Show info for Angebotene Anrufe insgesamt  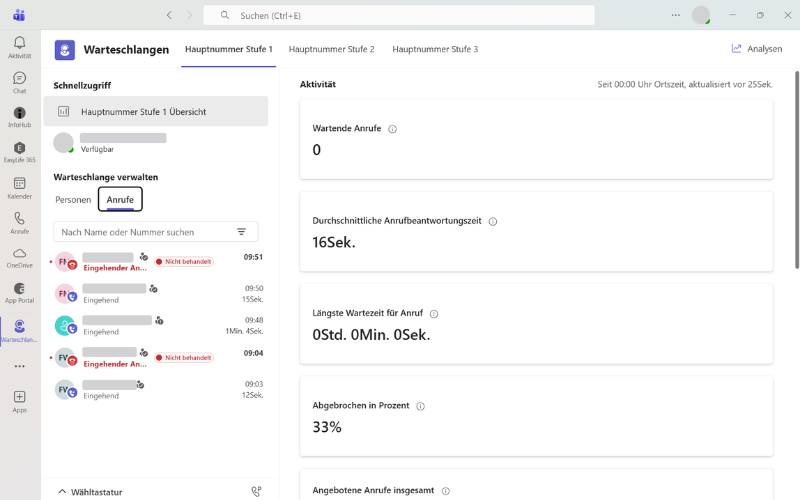[445, 491]
